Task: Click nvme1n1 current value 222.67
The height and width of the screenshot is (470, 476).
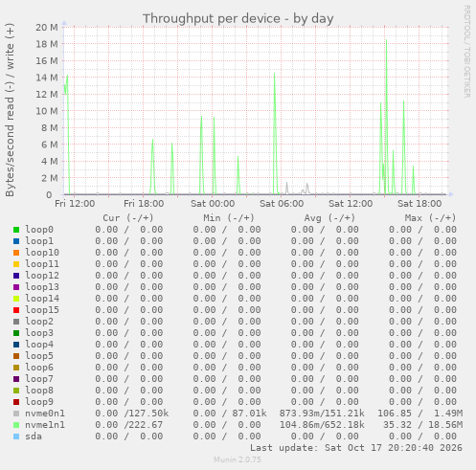Action: tap(146, 425)
